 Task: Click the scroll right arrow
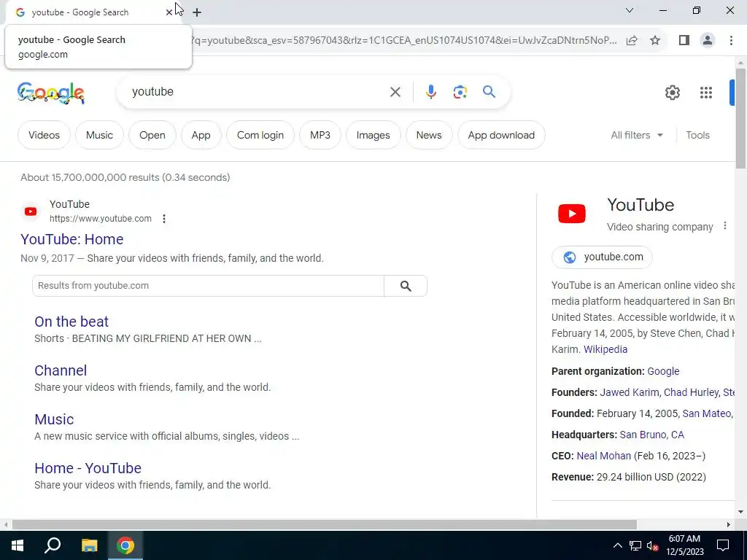(x=729, y=524)
